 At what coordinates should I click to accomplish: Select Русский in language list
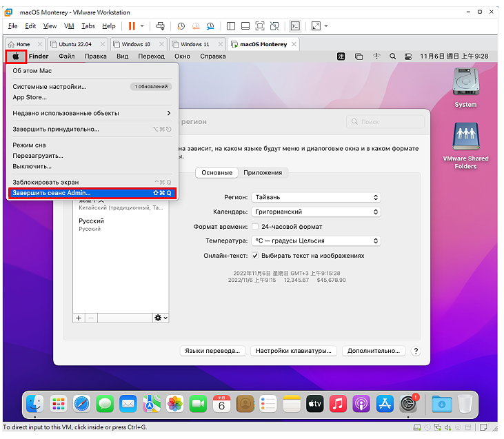pos(121,224)
